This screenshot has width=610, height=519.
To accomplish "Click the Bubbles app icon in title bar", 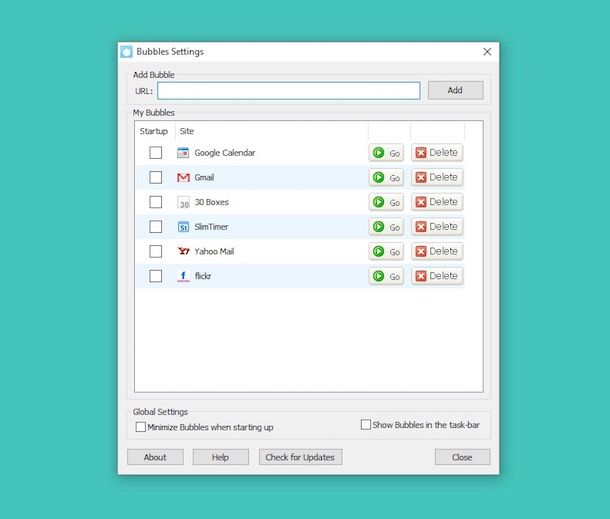I will (126, 52).
